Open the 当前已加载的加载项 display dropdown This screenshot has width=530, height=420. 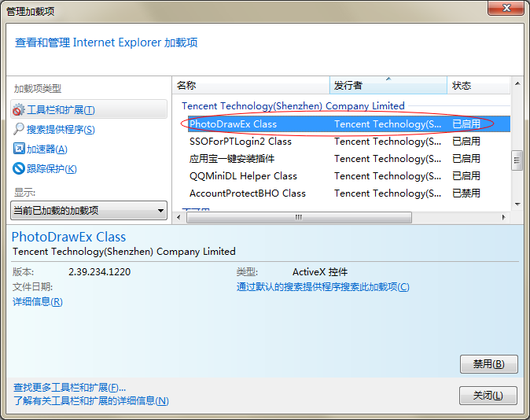(x=89, y=211)
